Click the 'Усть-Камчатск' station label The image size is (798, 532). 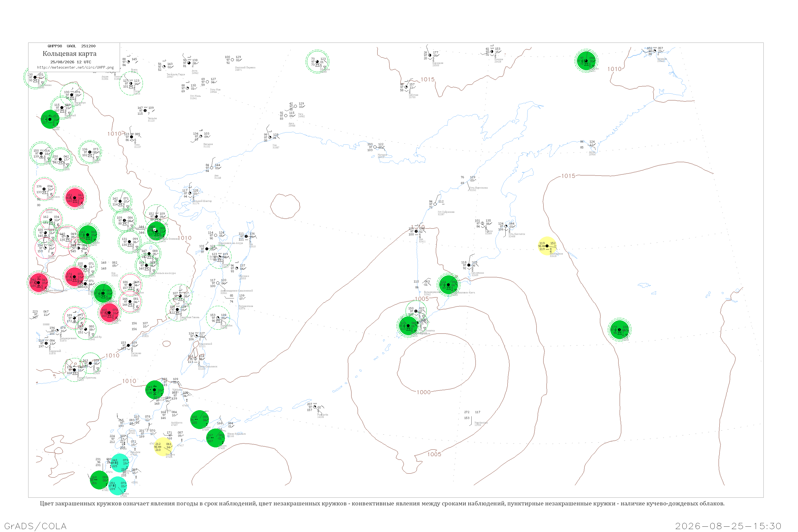coord(517,234)
